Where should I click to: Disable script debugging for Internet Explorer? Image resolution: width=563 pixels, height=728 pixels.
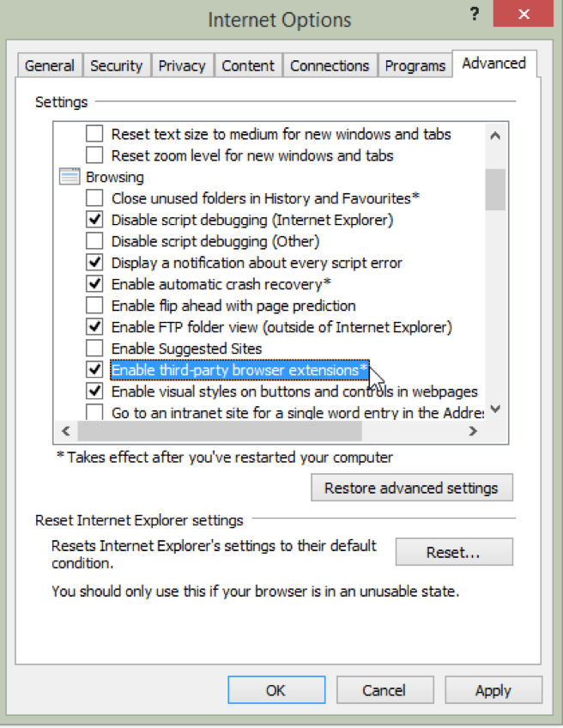pos(95,219)
